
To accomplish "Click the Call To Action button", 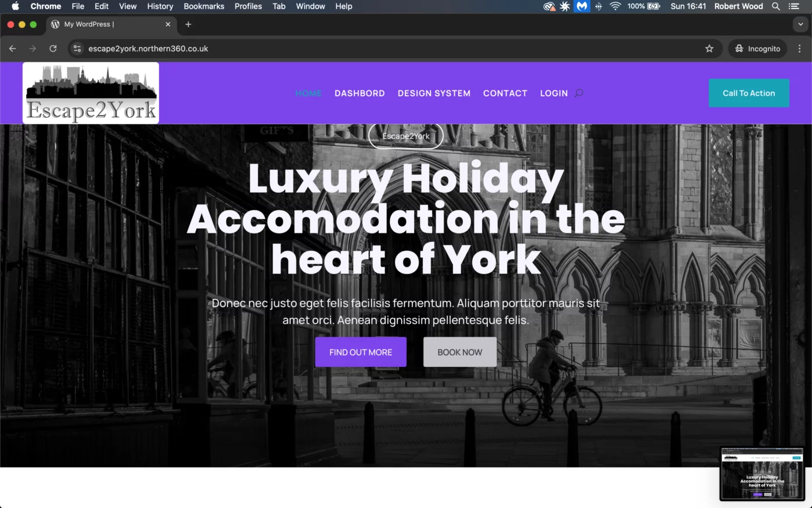I will pyautogui.click(x=749, y=93).
